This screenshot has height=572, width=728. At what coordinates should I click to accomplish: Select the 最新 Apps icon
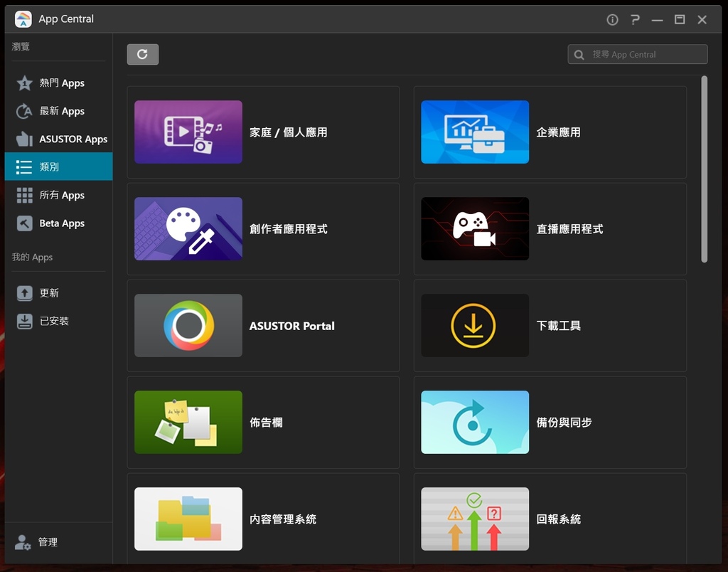(x=24, y=111)
